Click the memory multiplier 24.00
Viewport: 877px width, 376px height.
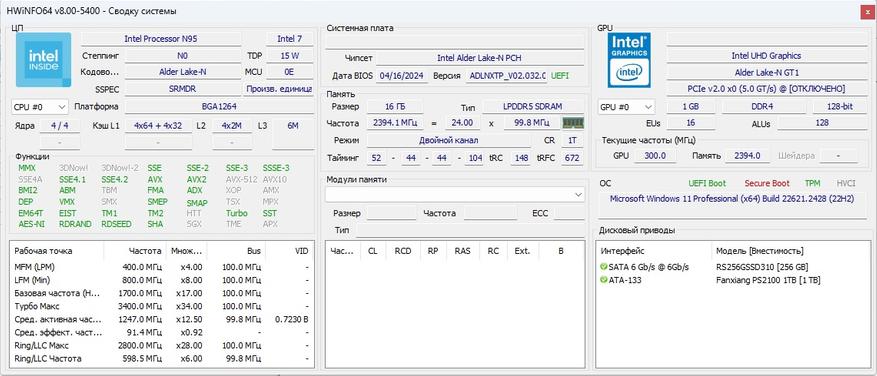pyautogui.click(x=463, y=123)
